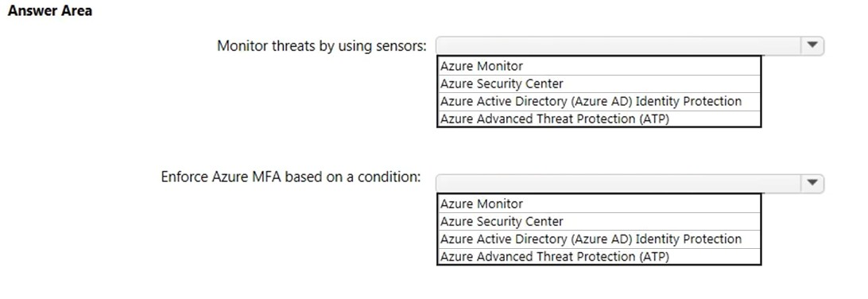Image resolution: width=868 pixels, height=299 pixels.
Task: Click 'Security Center' text in the lower list
Action: (520, 222)
